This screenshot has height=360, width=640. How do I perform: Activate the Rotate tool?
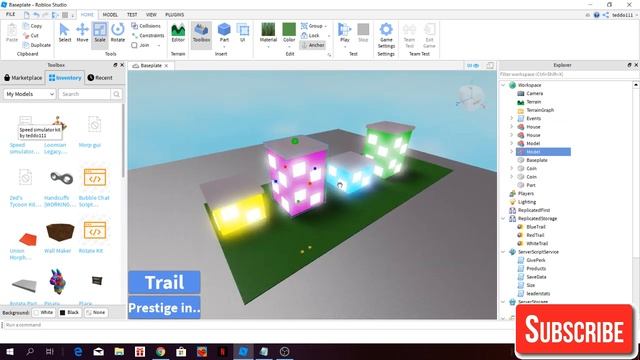click(x=118, y=33)
